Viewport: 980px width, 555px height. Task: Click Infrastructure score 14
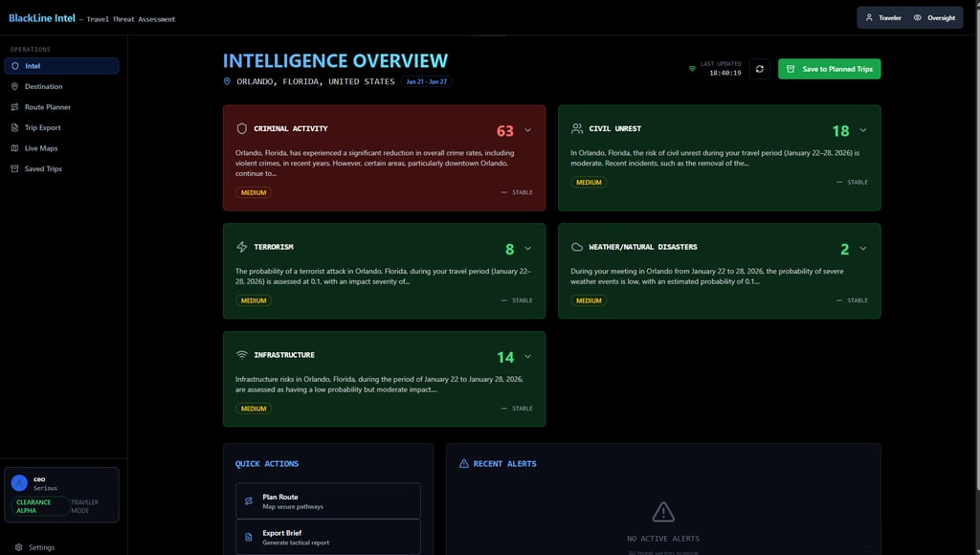(x=505, y=357)
